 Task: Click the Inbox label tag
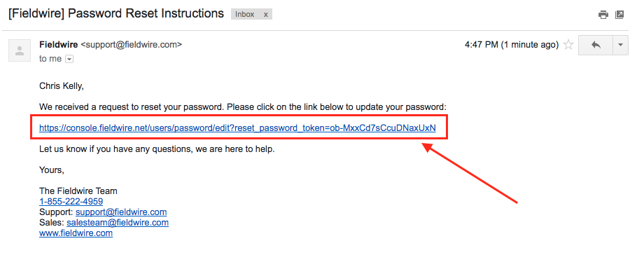point(245,15)
